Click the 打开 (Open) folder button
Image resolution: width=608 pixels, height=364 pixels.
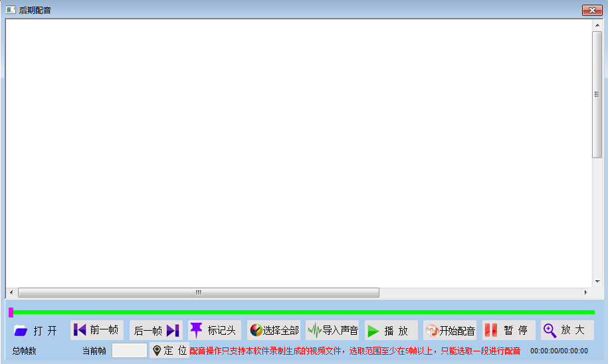(x=37, y=330)
